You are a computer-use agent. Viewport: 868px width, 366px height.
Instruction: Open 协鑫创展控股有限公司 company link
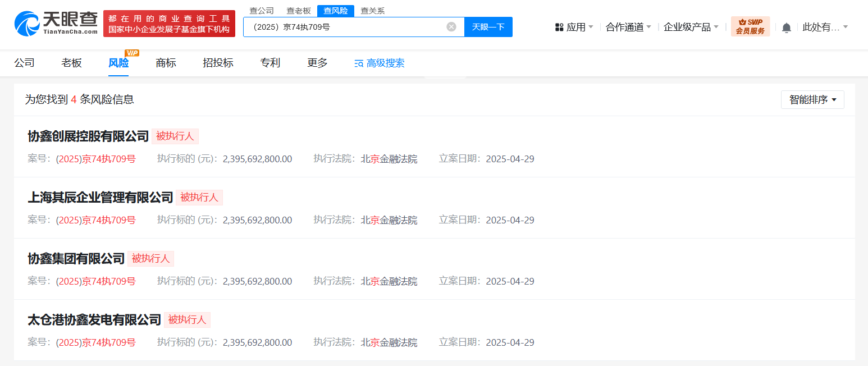pyautogui.click(x=88, y=136)
